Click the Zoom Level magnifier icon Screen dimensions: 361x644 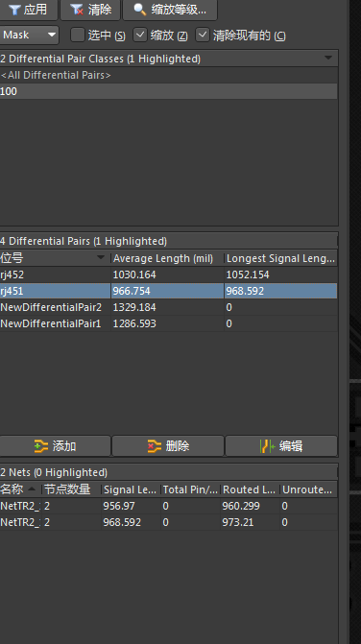139,10
